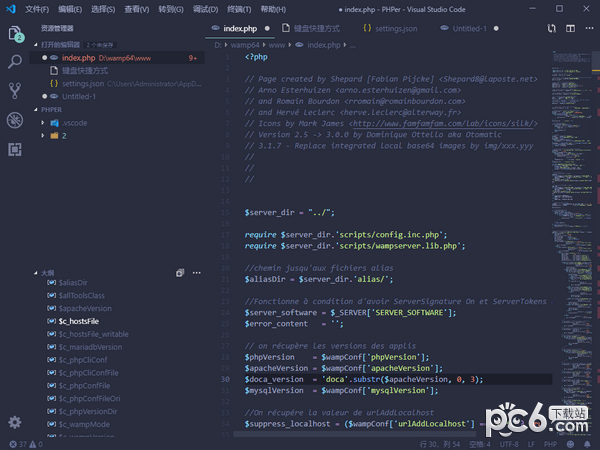Click www in the breadcrumb path
600x450 pixels.
(277, 45)
